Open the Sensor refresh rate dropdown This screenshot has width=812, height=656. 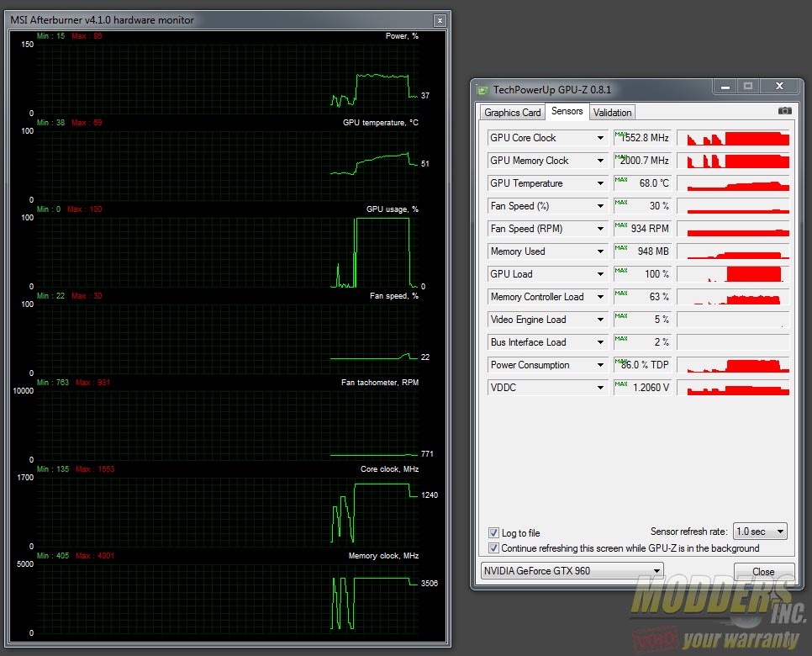coord(760,532)
